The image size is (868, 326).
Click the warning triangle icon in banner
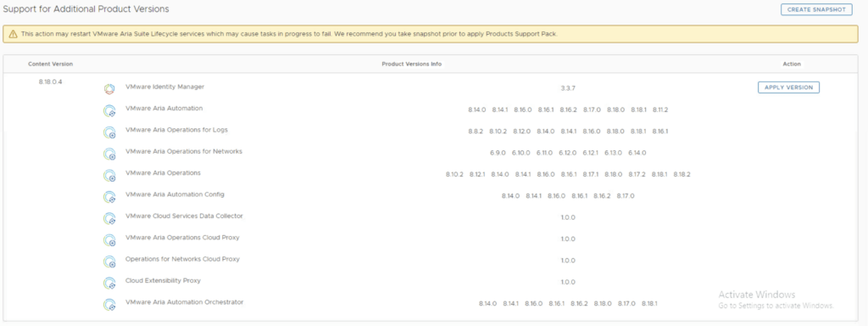[14, 34]
